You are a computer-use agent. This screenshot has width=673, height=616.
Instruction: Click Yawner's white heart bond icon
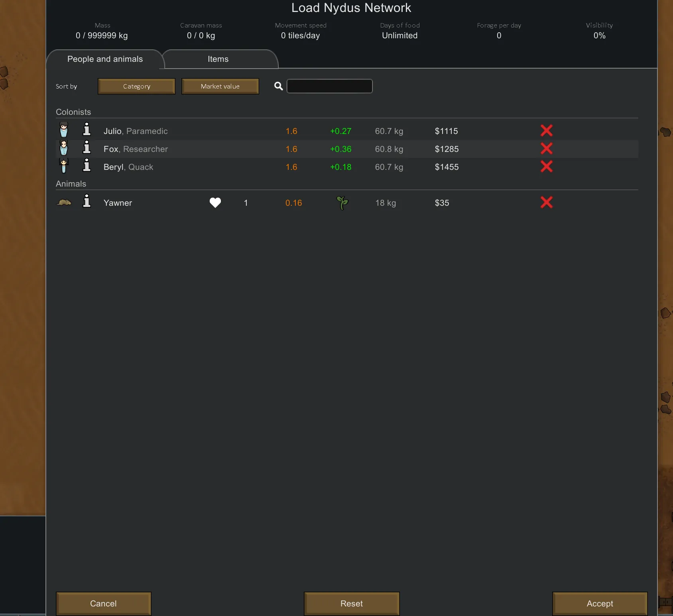point(215,203)
